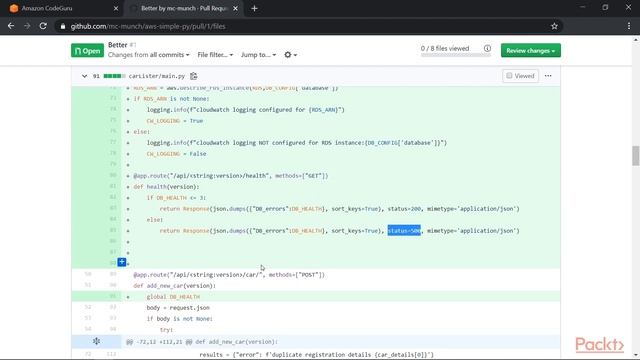Click 'CW_LOGGING = True' code line

tap(175, 121)
